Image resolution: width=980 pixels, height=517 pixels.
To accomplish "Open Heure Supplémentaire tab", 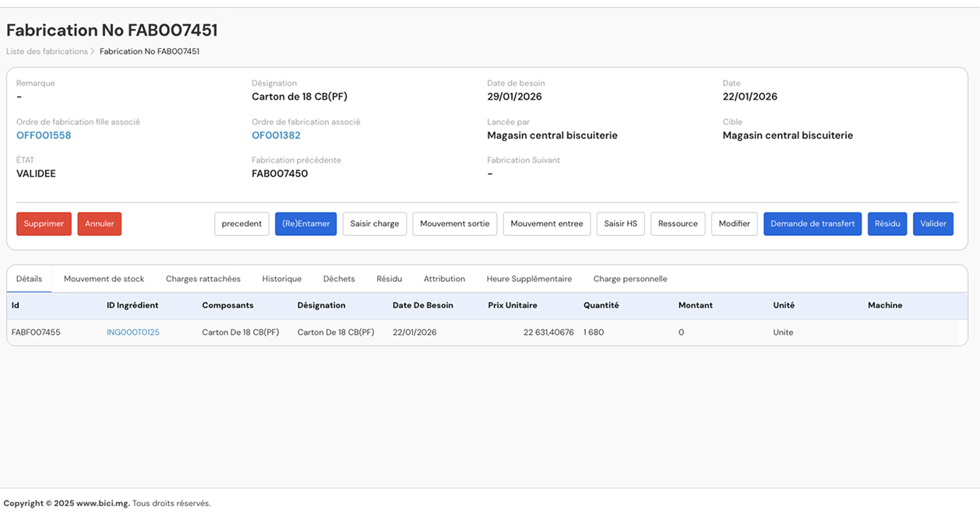I will 529,279.
